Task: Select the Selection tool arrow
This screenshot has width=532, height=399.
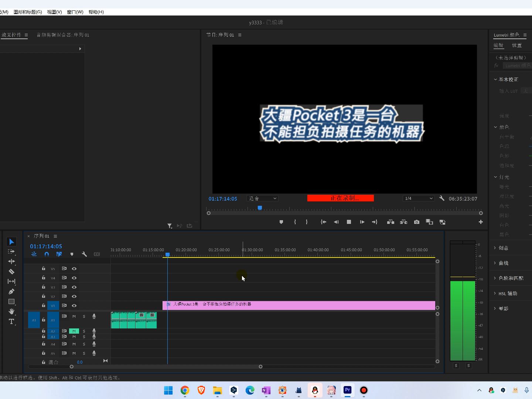Action: click(11, 242)
